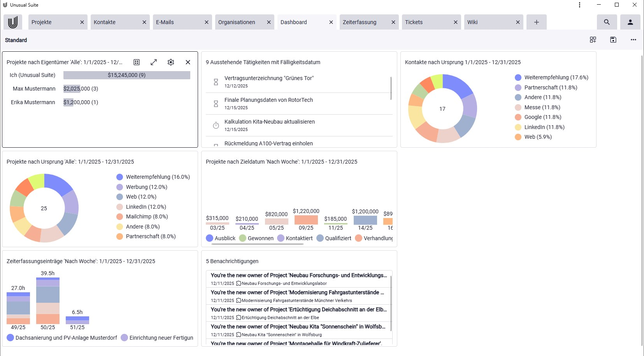The height and width of the screenshot is (356, 644).
Task: Expand Projekte nach Eigentümer widget to fullscreen
Action: click(154, 62)
